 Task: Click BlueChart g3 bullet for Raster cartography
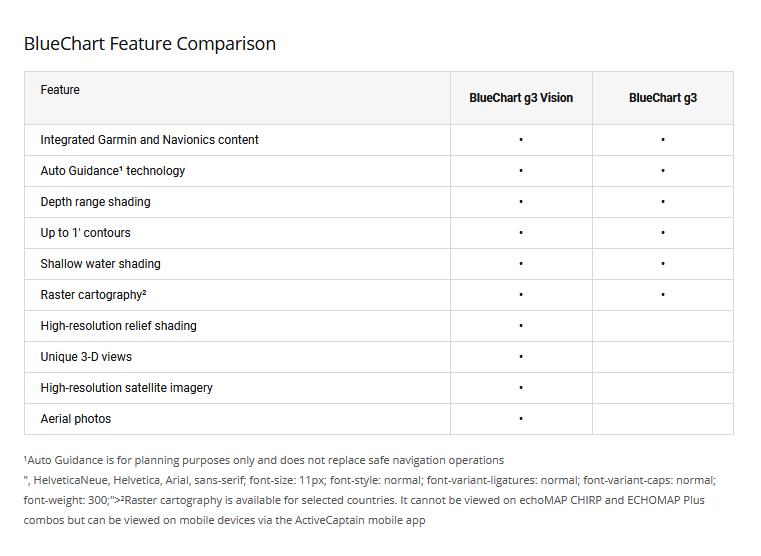663,295
